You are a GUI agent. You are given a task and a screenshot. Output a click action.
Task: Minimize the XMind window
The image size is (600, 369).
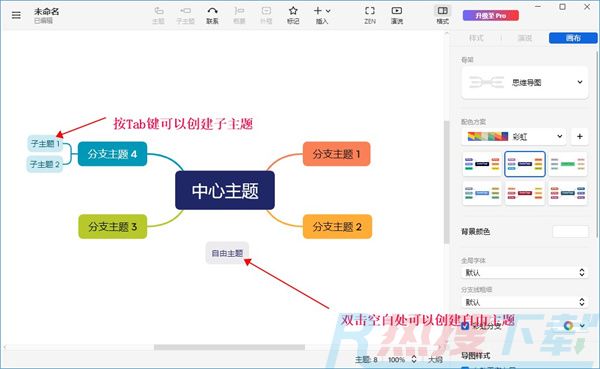[538, 7]
